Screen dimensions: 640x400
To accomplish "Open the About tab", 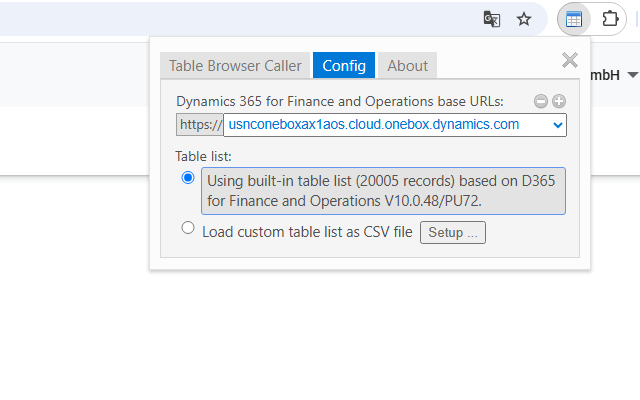I will click(x=407, y=65).
